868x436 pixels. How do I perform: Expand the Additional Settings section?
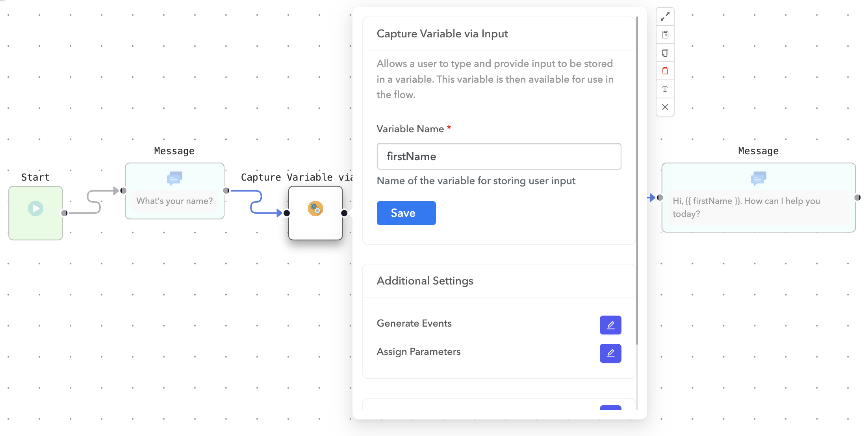coord(425,281)
